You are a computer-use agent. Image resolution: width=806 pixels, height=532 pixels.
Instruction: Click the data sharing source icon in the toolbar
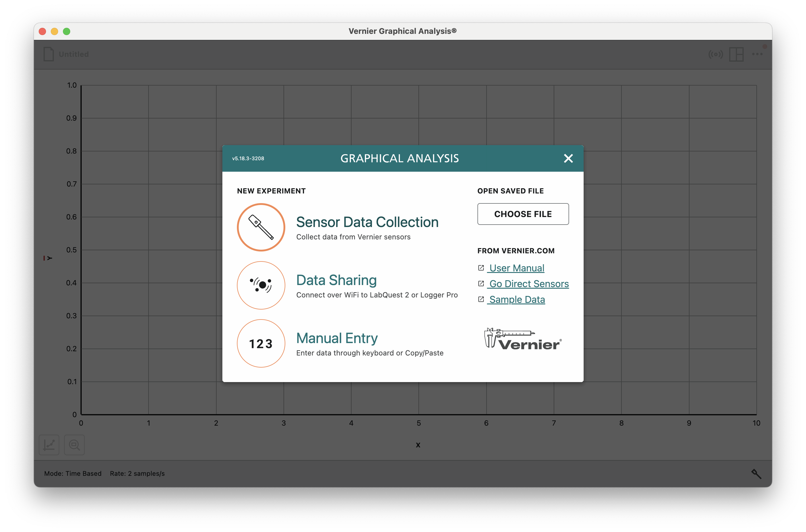[x=715, y=54]
